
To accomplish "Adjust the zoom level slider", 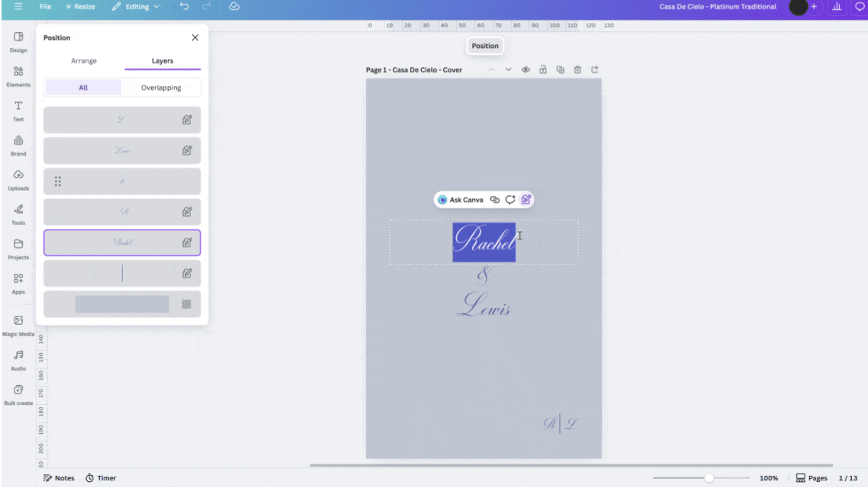I will click(709, 478).
